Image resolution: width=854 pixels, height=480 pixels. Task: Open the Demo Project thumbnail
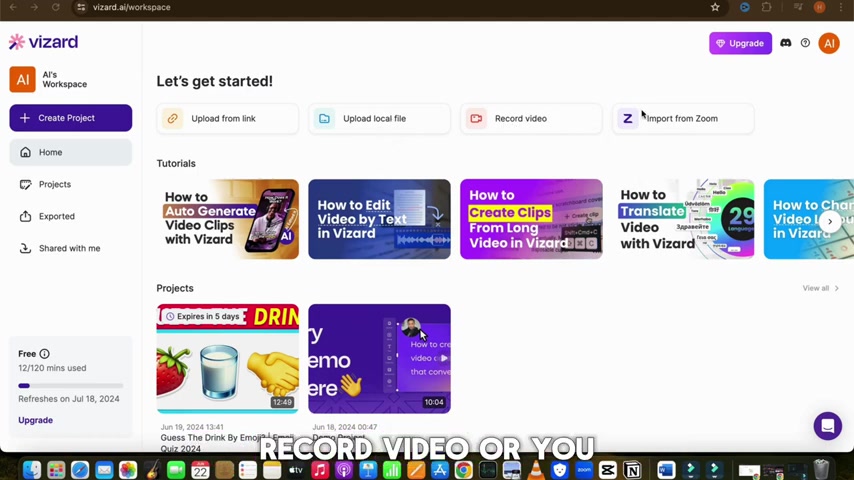[x=380, y=359]
